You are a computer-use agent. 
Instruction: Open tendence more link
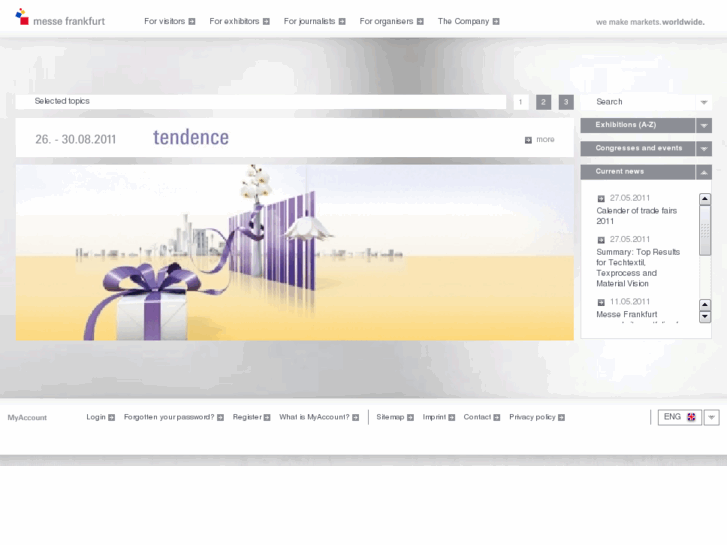click(x=545, y=140)
